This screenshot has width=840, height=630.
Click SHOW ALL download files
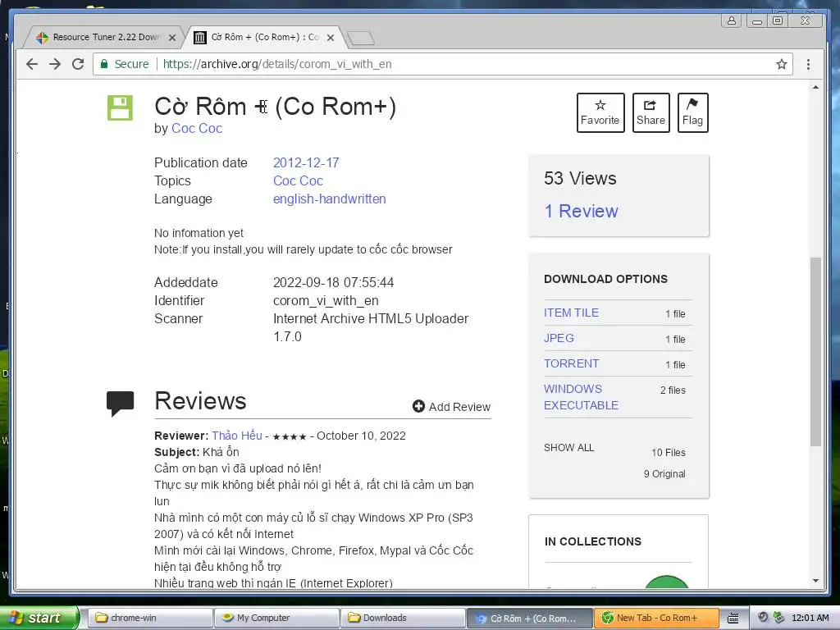569,448
